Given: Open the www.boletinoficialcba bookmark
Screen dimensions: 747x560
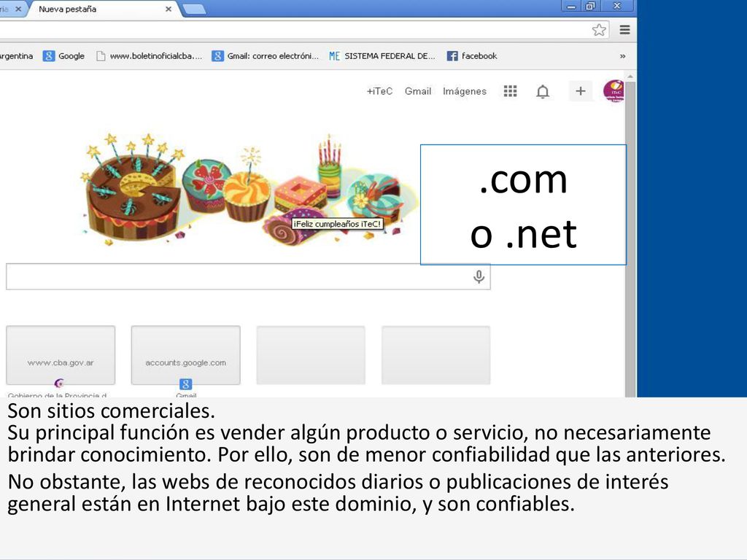Looking at the screenshot, I should 149,55.
